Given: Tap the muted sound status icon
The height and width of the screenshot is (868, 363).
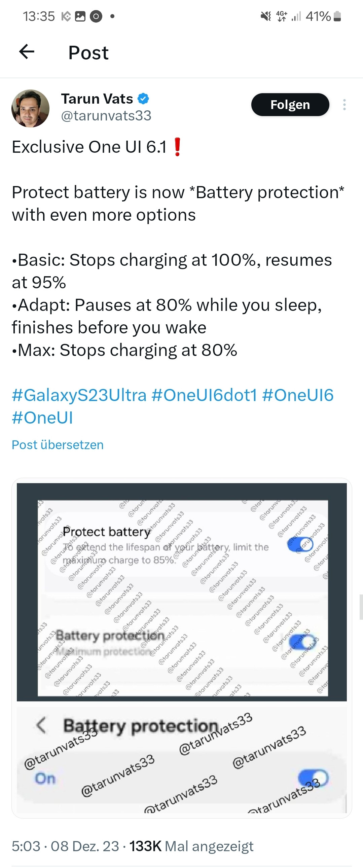Looking at the screenshot, I should (265, 16).
